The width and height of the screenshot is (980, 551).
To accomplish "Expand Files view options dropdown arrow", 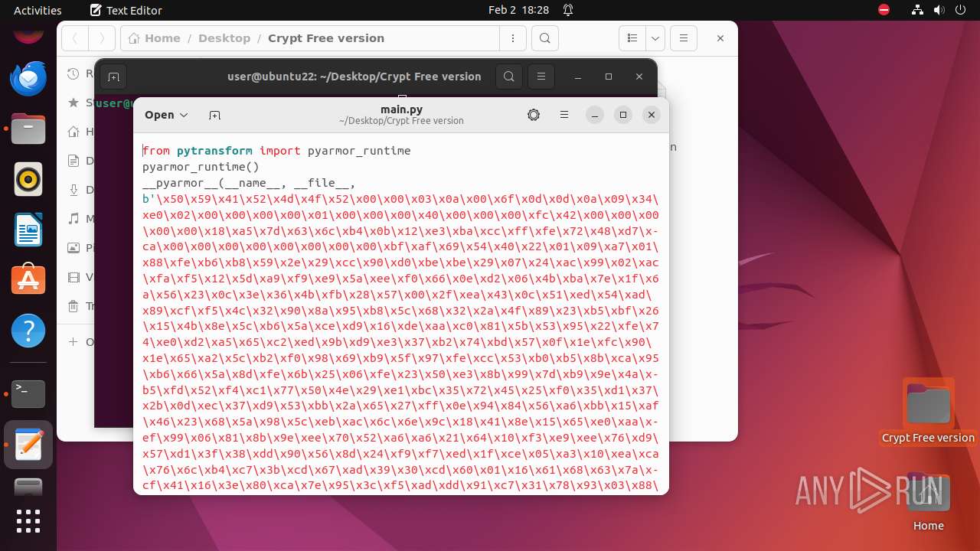I will (x=655, y=38).
